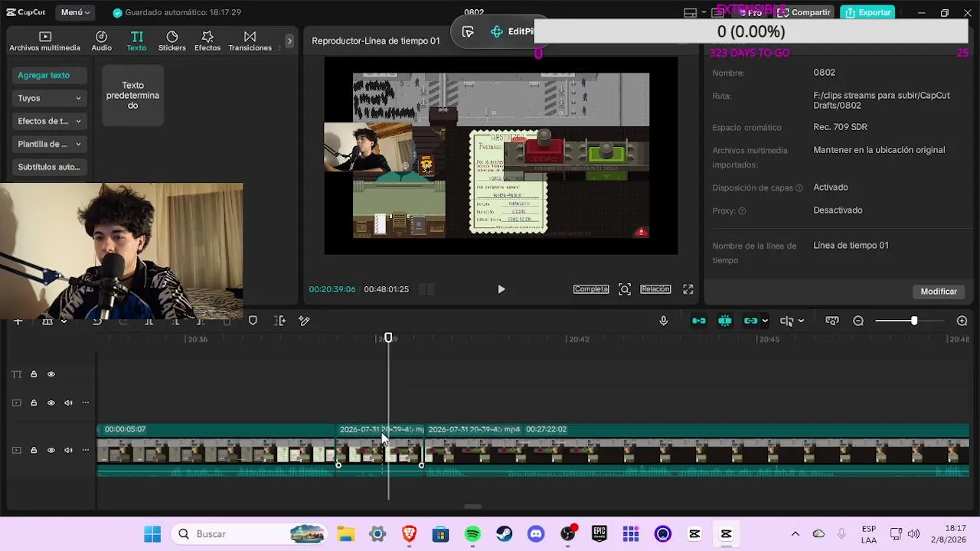Play the preview video
The width and height of the screenshot is (980, 551).
501,289
